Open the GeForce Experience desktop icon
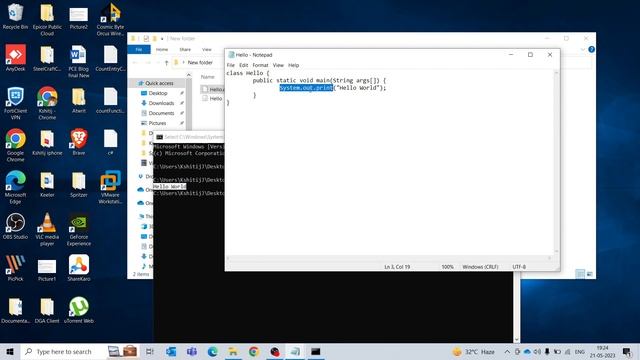This screenshot has height=360, width=640. 79,229
